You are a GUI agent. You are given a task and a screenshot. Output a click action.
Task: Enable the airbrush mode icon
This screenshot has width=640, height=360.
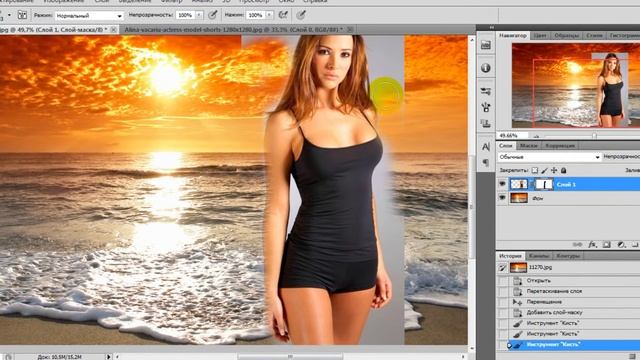point(283,15)
